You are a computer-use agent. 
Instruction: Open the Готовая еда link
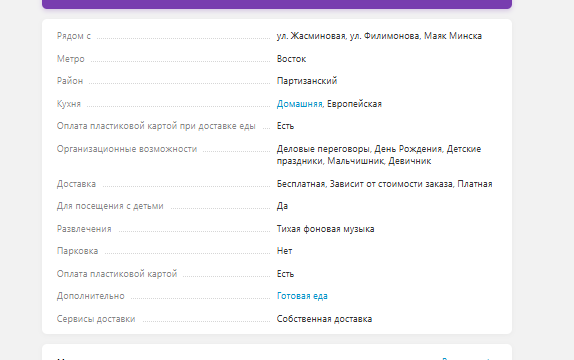302,296
